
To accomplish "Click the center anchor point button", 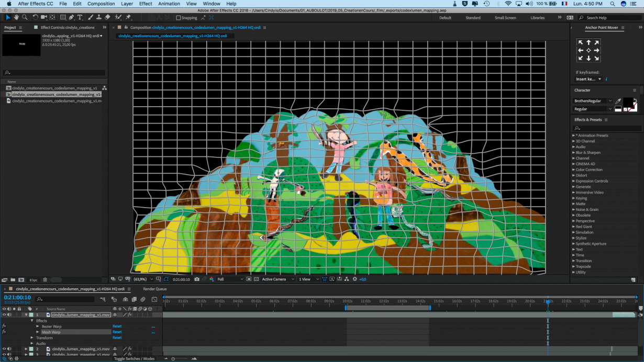I will [589, 50].
